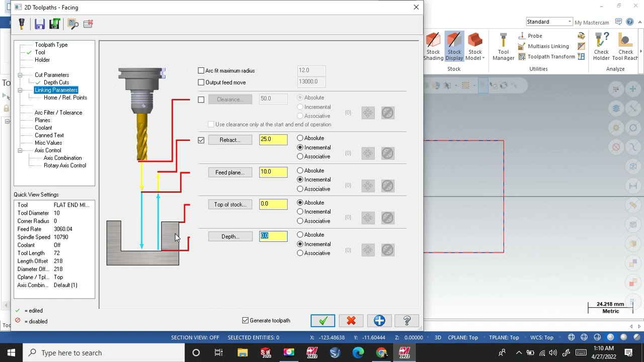Click the Top of stock circular icon
Screen dimensions: 644x362
387,217
